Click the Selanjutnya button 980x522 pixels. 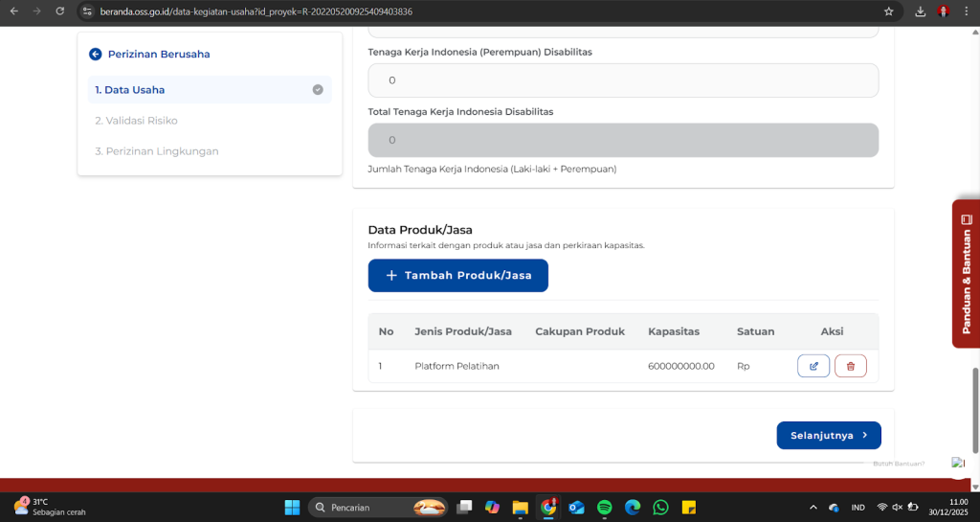click(x=828, y=435)
